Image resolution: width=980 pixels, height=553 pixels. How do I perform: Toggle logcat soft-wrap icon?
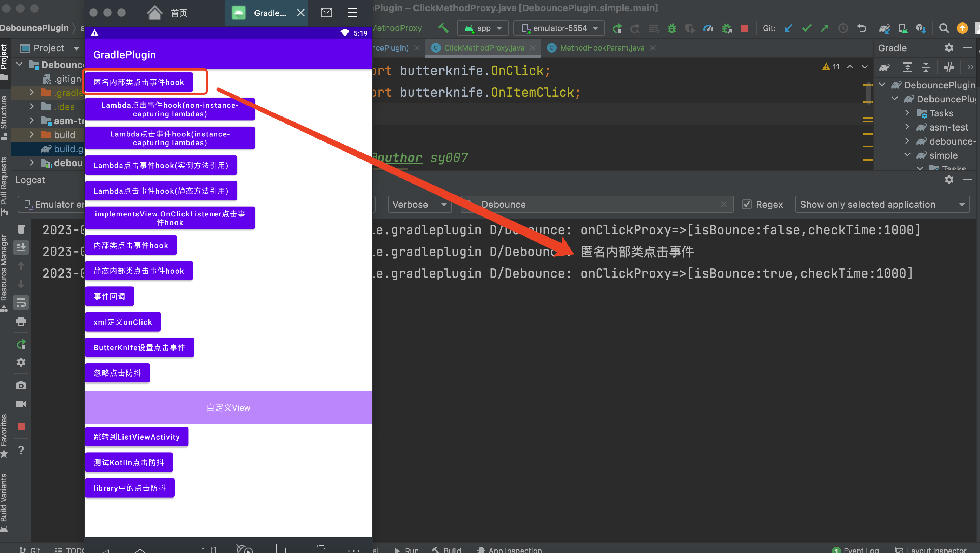(21, 303)
